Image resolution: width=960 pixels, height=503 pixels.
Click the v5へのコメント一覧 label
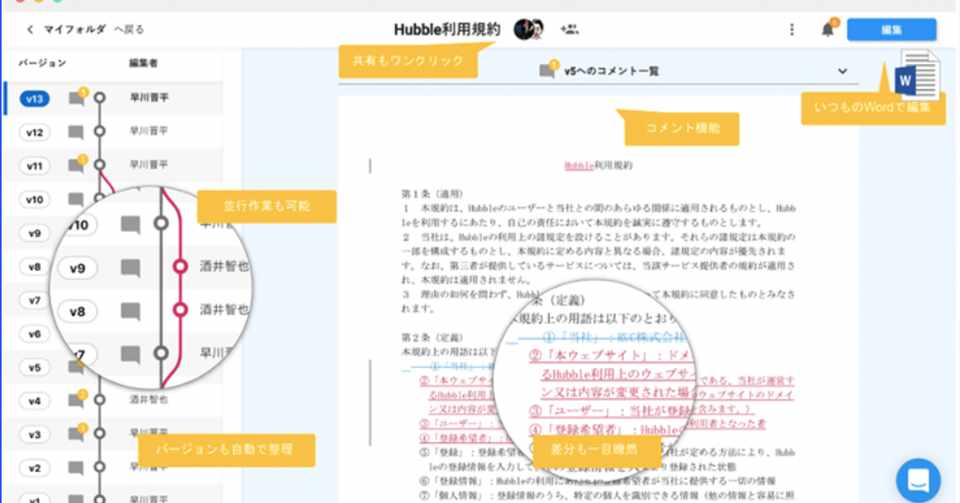612,71
